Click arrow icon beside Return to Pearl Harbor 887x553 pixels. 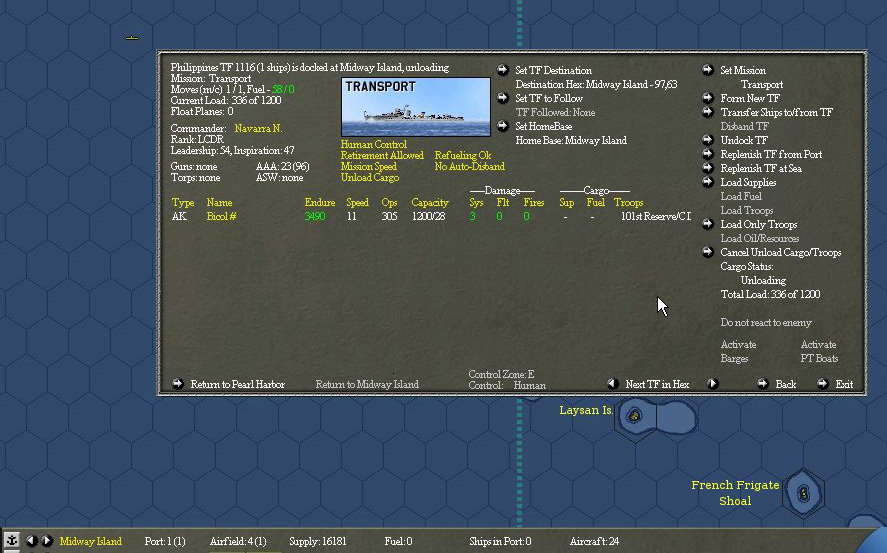[x=178, y=383]
